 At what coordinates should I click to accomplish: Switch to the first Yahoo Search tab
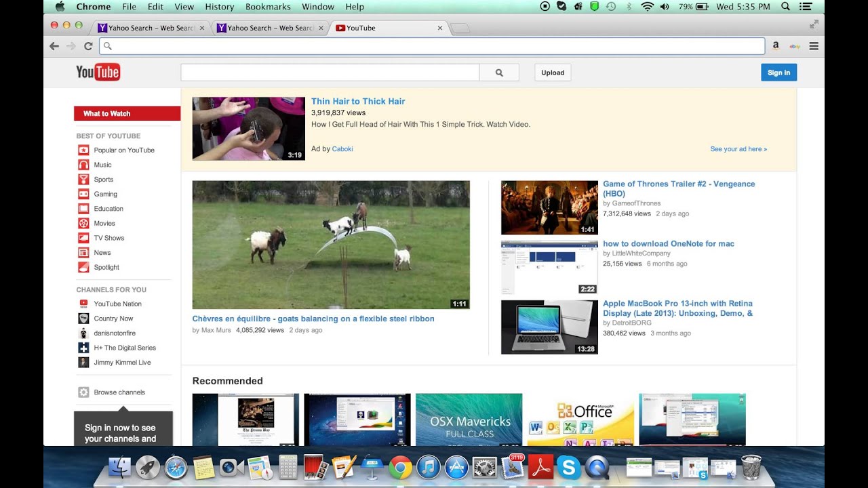coord(151,28)
